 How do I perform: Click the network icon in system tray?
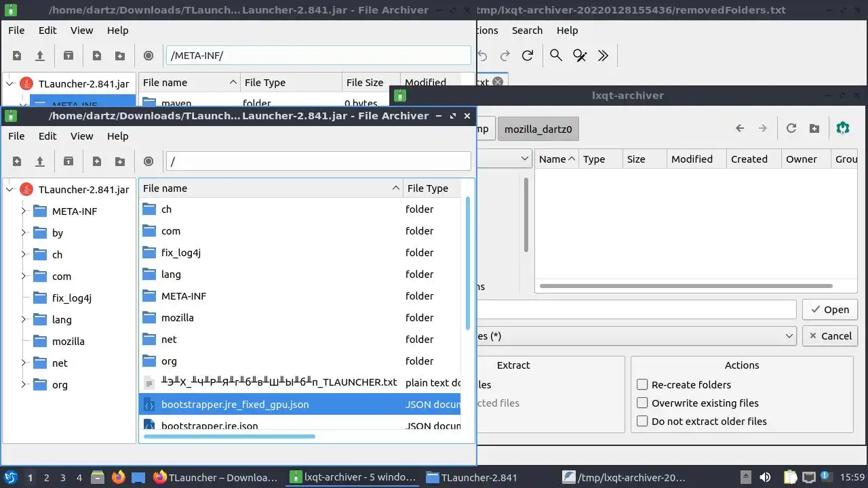809,477
